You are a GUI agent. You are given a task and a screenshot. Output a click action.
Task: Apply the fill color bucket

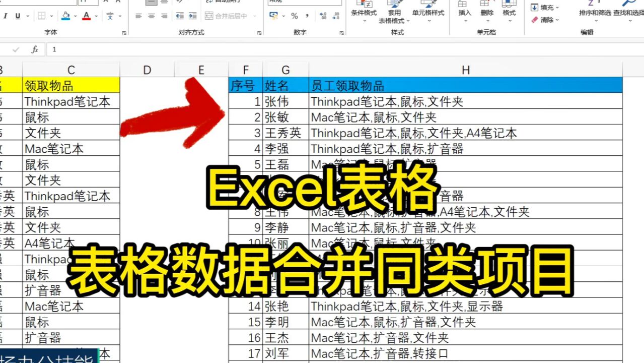click(x=65, y=16)
